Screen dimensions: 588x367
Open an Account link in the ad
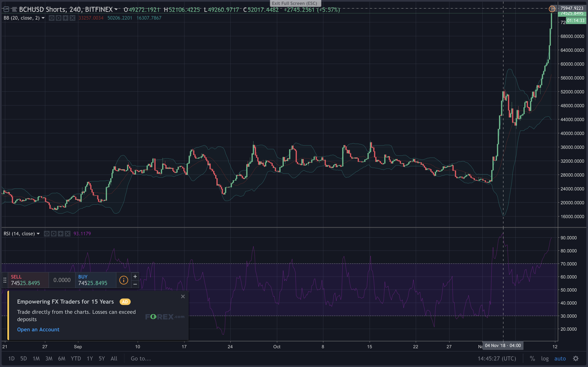click(38, 329)
